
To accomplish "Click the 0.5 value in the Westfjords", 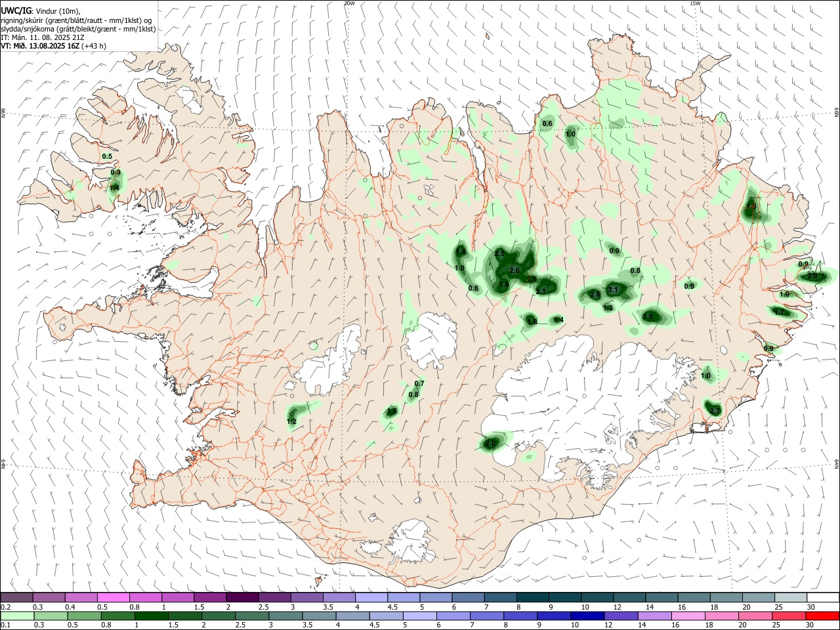I will coord(108,156).
